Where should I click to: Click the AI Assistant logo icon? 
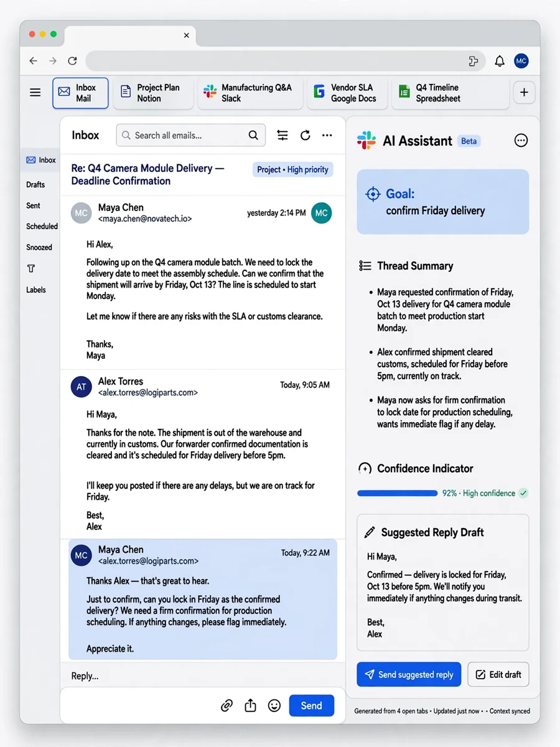pos(366,141)
